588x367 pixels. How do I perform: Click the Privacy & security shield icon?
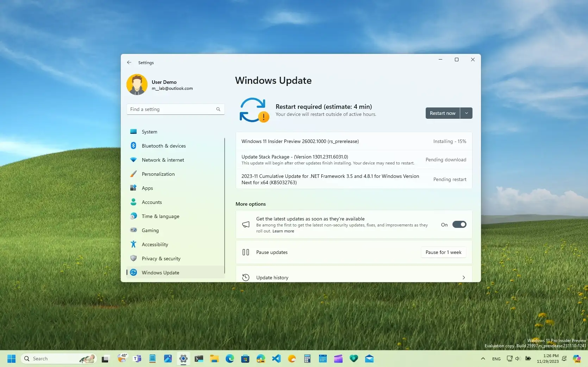click(134, 258)
